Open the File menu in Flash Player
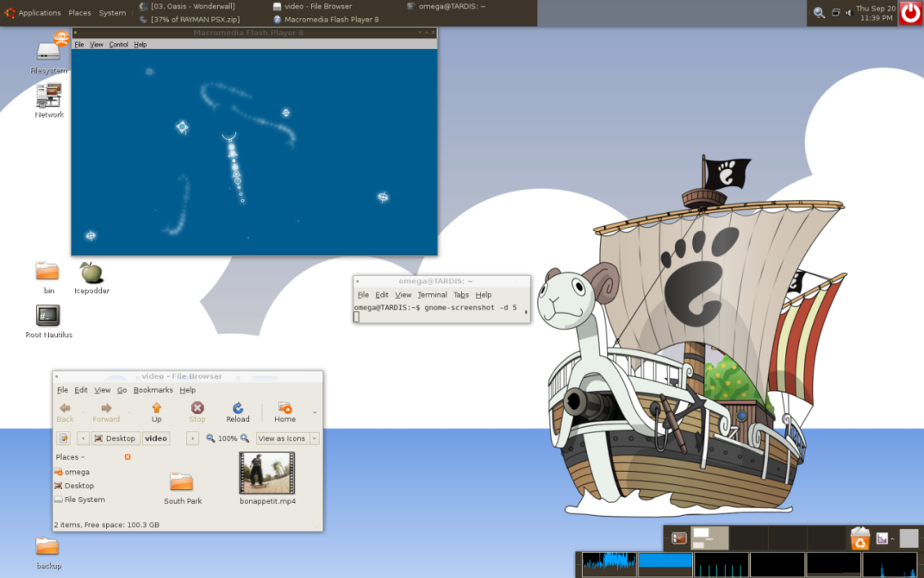 tap(79, 44)
